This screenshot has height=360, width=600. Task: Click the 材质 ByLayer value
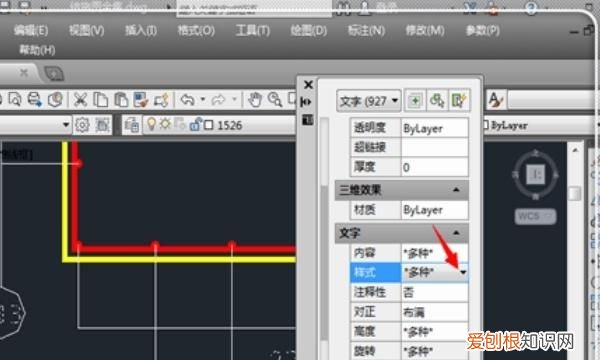(x=434, y=210)
